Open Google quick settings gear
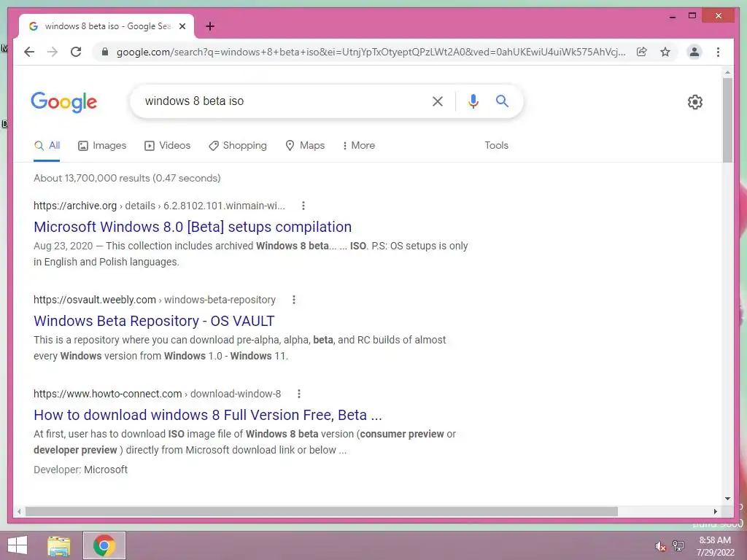747x560 pixels. pos(694,102)
